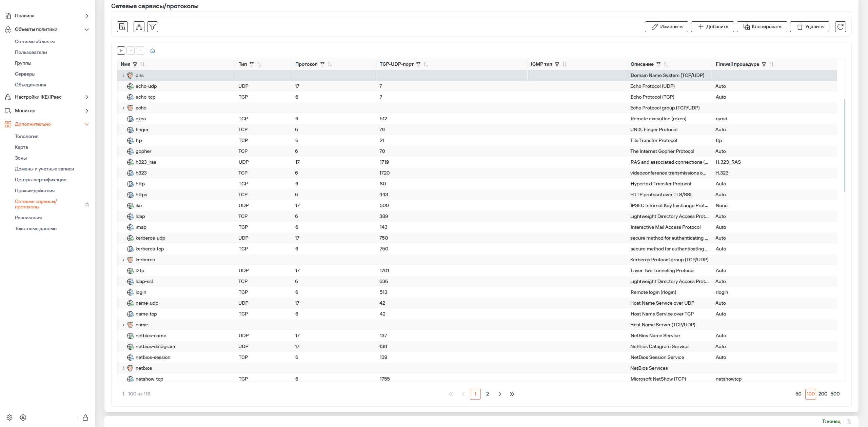The width and height of the screenshot is (868, 427).
Task: Click the Изменить button
Action: pyautogui.click(x=667, y=27)
